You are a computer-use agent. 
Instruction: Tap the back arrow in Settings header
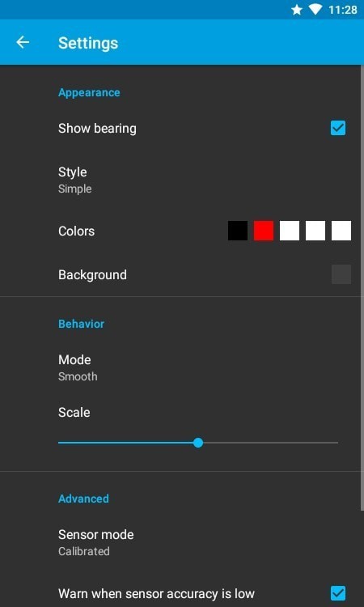23,42
